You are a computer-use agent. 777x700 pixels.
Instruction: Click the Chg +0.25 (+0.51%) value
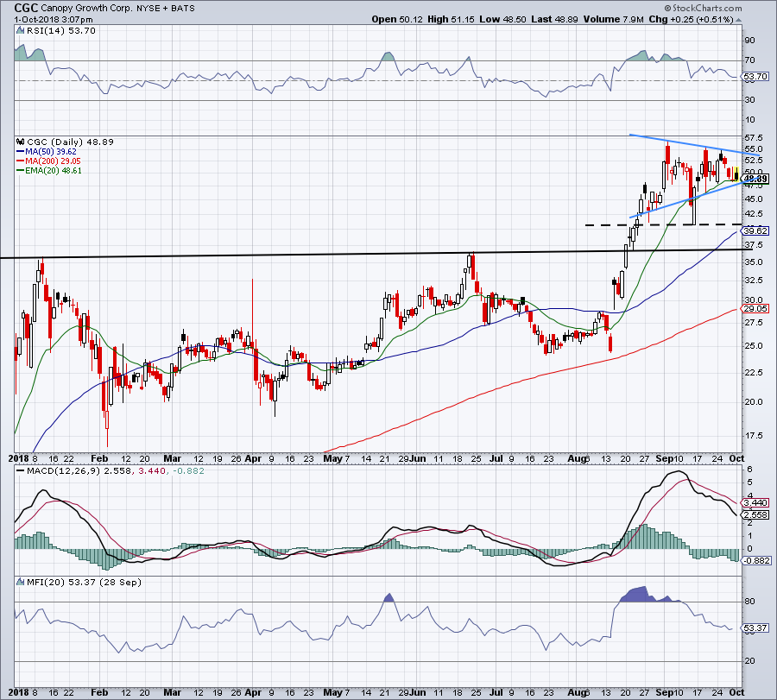pos(691,19)
